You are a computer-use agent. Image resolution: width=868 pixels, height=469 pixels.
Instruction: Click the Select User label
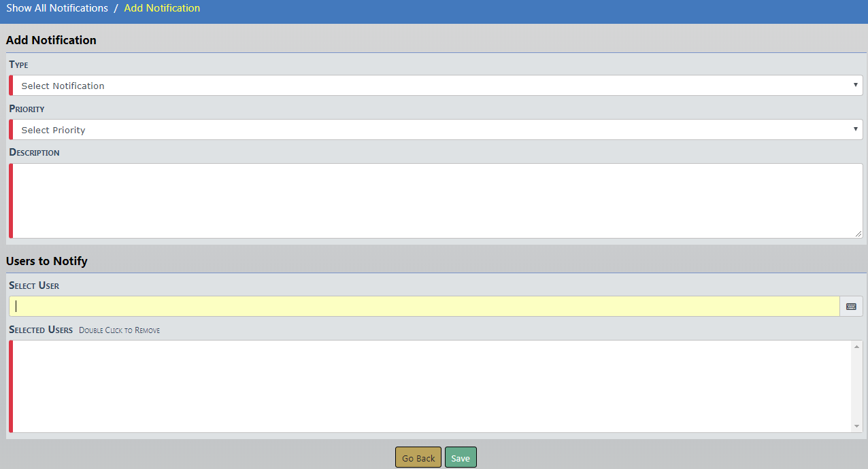coord(34,285)
